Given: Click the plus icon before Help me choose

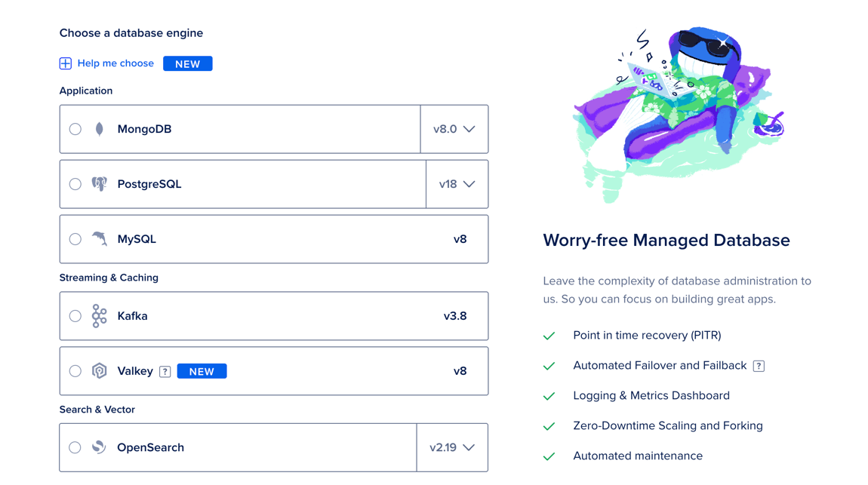Looking at the screenshot, I should coord(65,63).
